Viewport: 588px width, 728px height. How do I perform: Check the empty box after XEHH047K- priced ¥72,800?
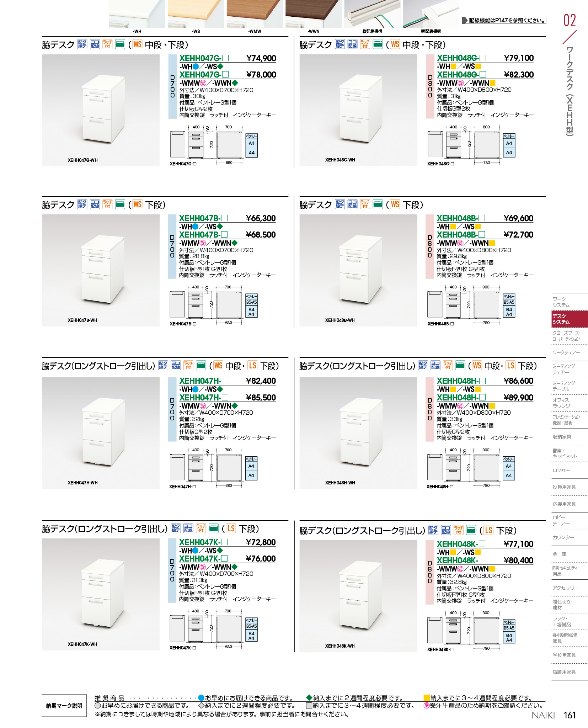click(x=224, y=542)
